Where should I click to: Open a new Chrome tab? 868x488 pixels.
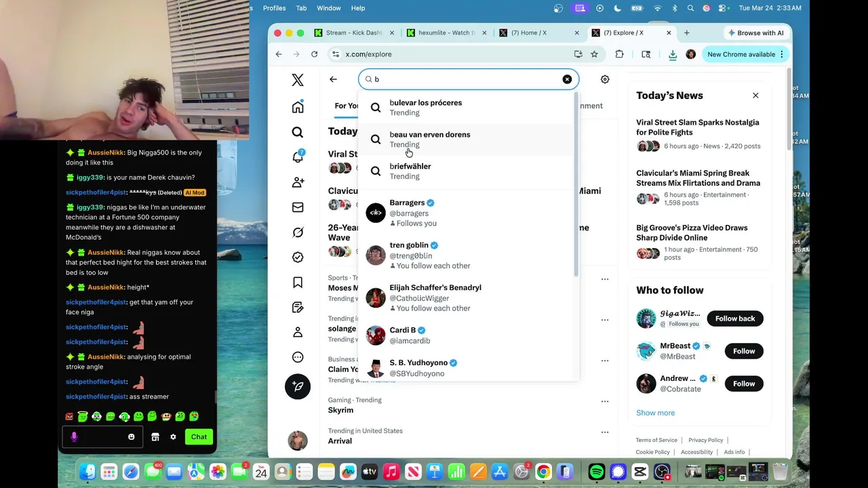[x=686, y=33]
